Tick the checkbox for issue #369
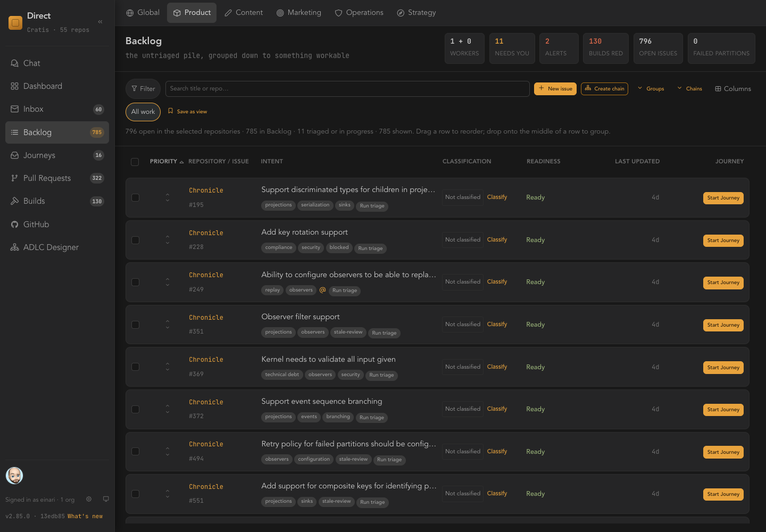The height and width of the screenshot is (532, 766). [x=136, y=367]
